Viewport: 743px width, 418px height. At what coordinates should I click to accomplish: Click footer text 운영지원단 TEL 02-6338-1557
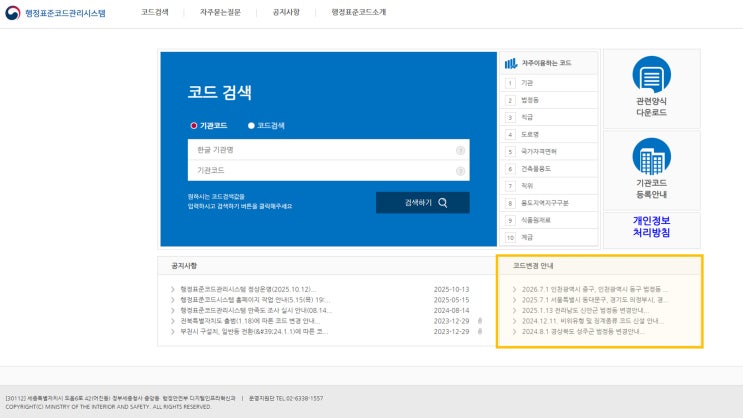coord(286,398)
